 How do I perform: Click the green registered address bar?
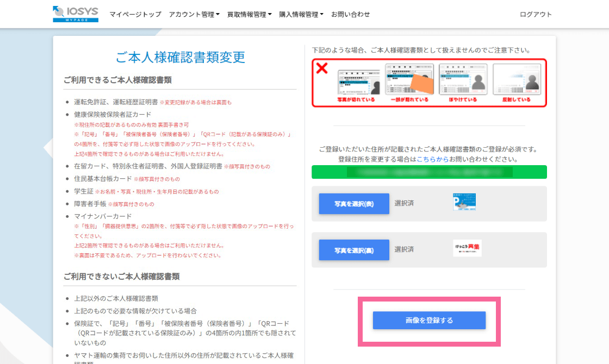coord(429,172)
